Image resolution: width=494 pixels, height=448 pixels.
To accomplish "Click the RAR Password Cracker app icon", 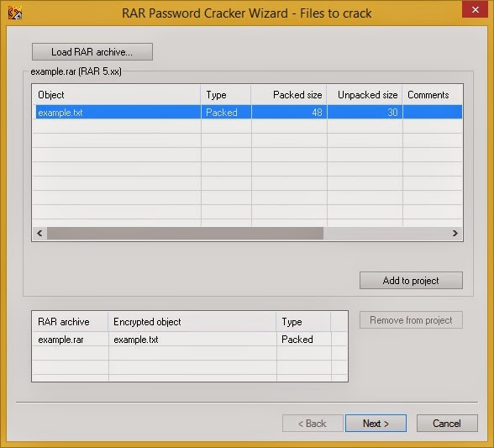I will 15,13.
